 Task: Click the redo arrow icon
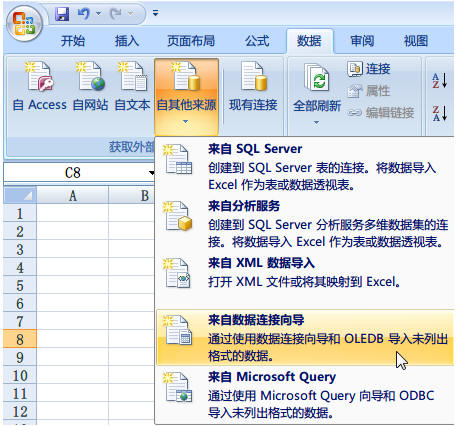(x=116, y=14)
